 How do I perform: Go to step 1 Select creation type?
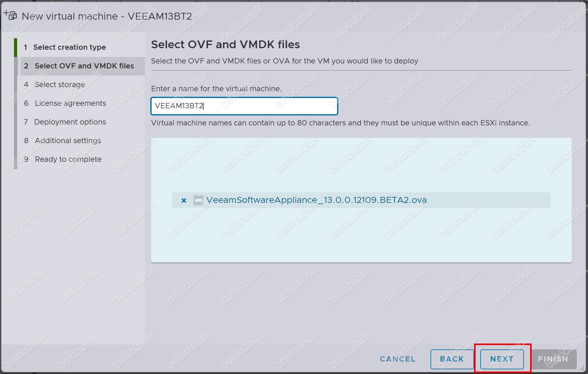pos(69,47)
